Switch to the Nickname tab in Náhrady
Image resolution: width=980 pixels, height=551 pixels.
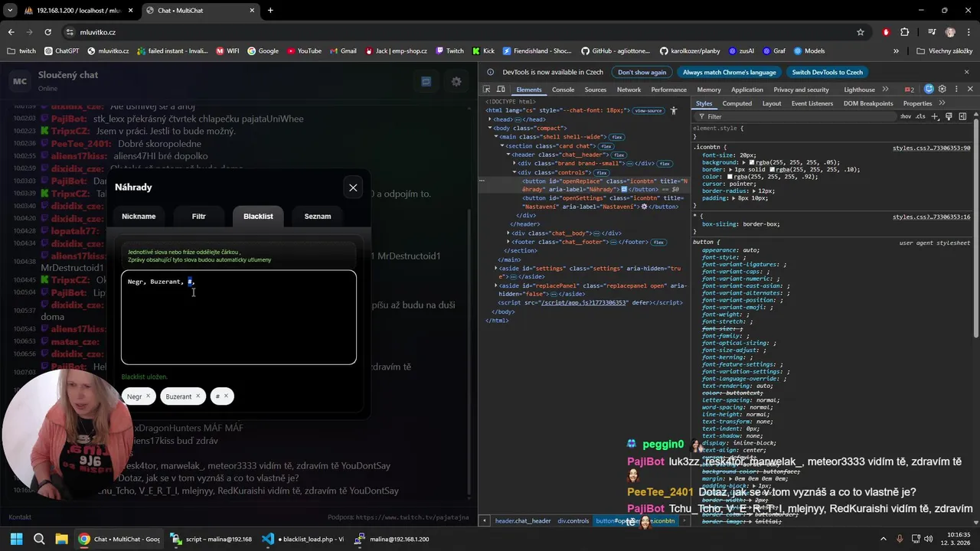pyautogui.click(x=139, y=217)
